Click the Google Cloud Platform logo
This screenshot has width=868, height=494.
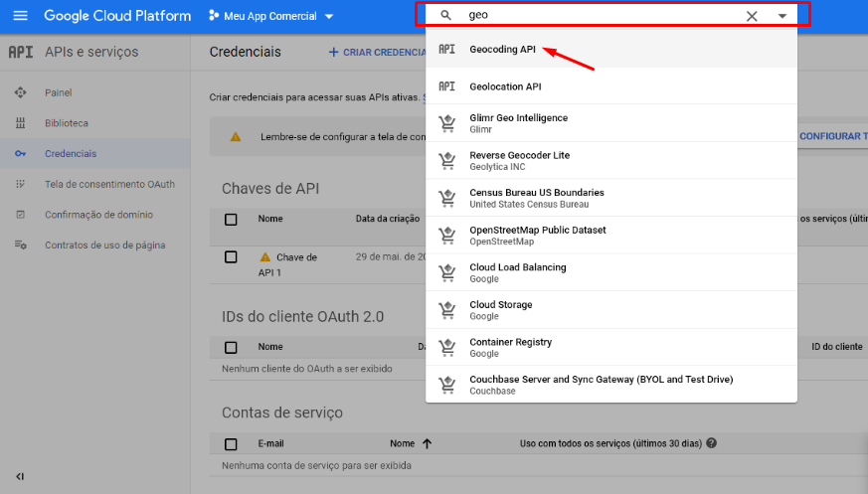coord(117,16)
